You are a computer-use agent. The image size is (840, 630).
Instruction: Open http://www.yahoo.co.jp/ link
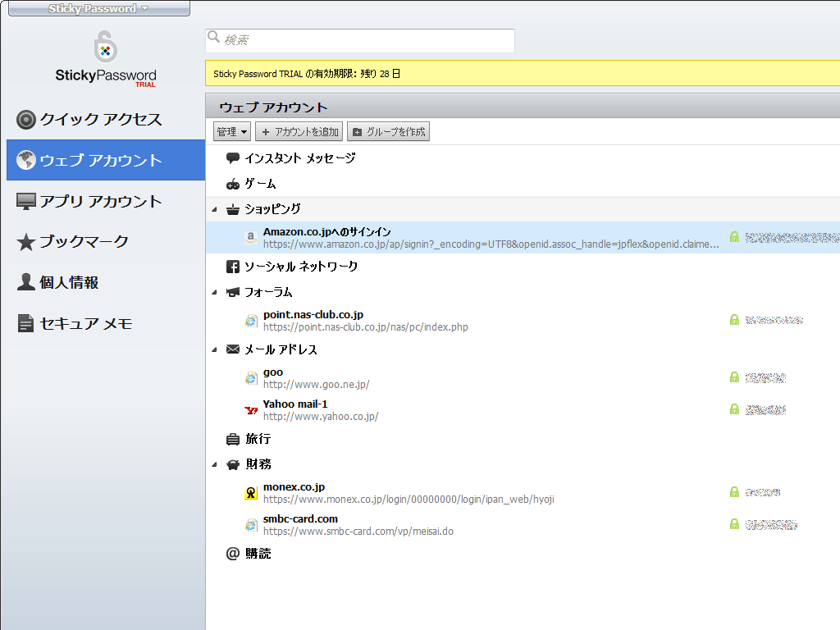click(321, 417)
